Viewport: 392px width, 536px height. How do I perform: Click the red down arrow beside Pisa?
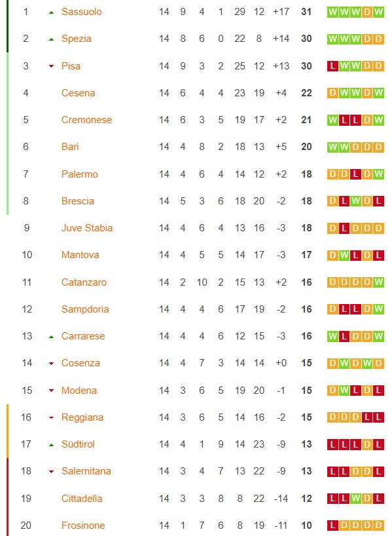(51, 66)
